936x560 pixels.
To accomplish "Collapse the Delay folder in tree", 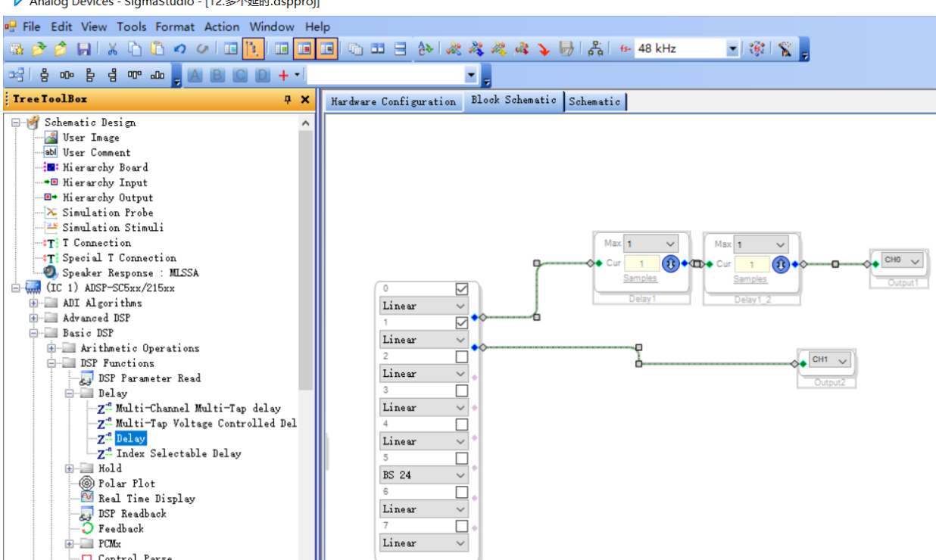I will pyautogui.click(x=70, y=394).
